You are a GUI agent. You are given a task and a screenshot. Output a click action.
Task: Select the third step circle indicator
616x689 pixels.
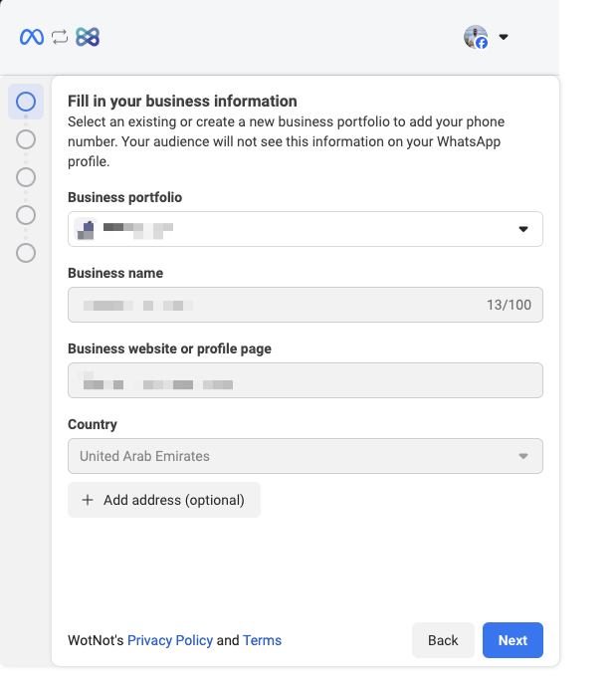pos(26,177)
